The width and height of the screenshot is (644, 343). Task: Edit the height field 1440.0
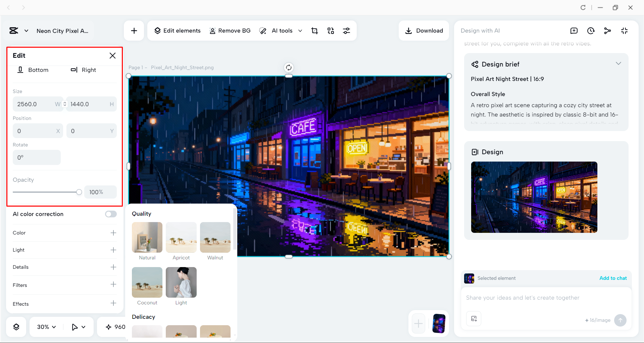tap(92, 104)
